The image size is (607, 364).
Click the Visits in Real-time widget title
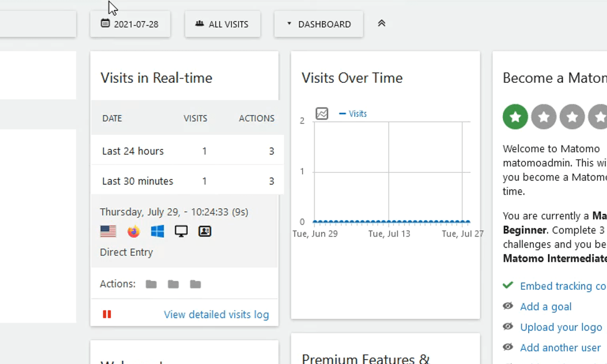(156, 78)
